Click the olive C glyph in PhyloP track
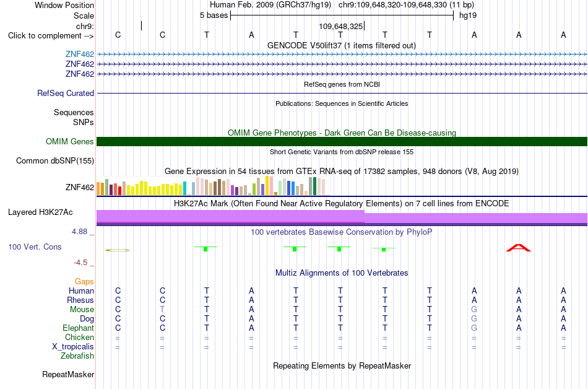 [118, 250]
